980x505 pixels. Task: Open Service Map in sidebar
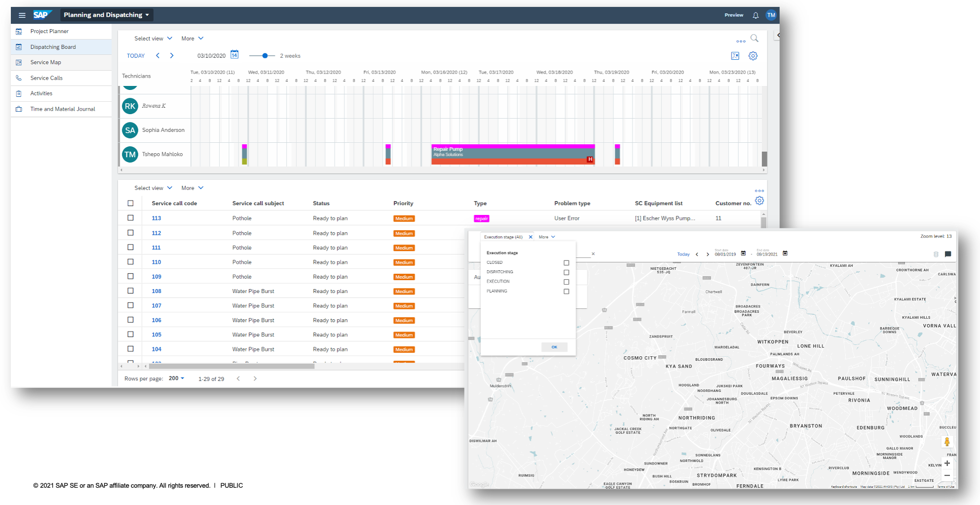45,62
